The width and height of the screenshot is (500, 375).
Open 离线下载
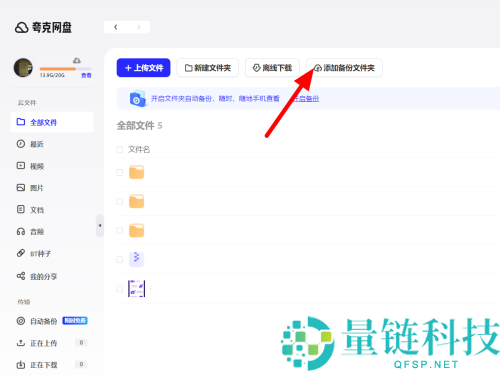tap(272, 68)
